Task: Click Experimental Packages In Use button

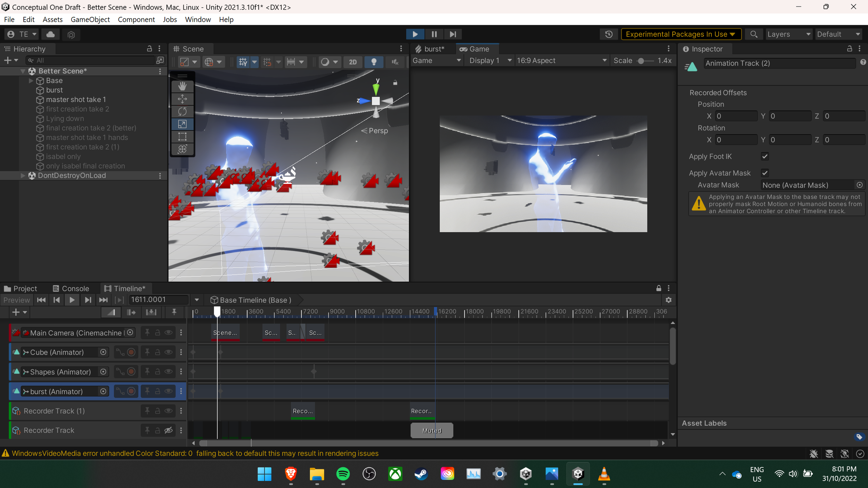Action: 681,34
